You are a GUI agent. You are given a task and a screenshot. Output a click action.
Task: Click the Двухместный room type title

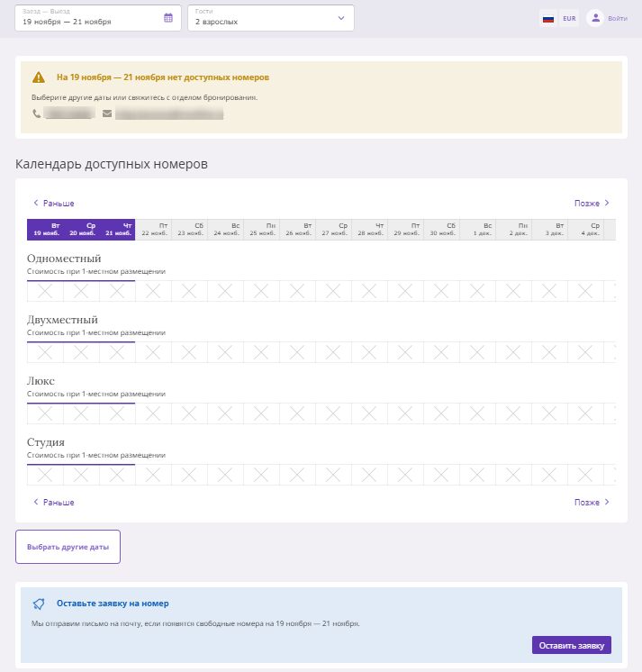pos(62,320)
